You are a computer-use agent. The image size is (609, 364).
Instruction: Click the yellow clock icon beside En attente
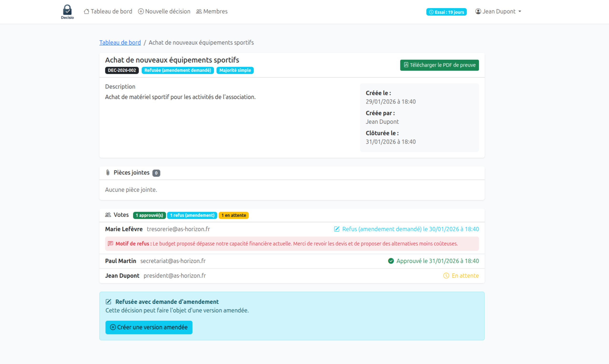[446, 276]
